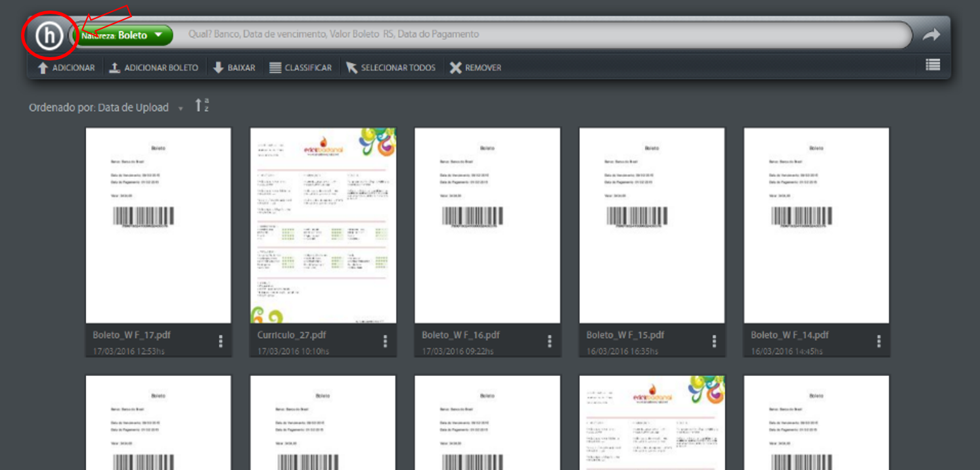Click the share arrow icon beside the search bar

click(x=931, y=35)
